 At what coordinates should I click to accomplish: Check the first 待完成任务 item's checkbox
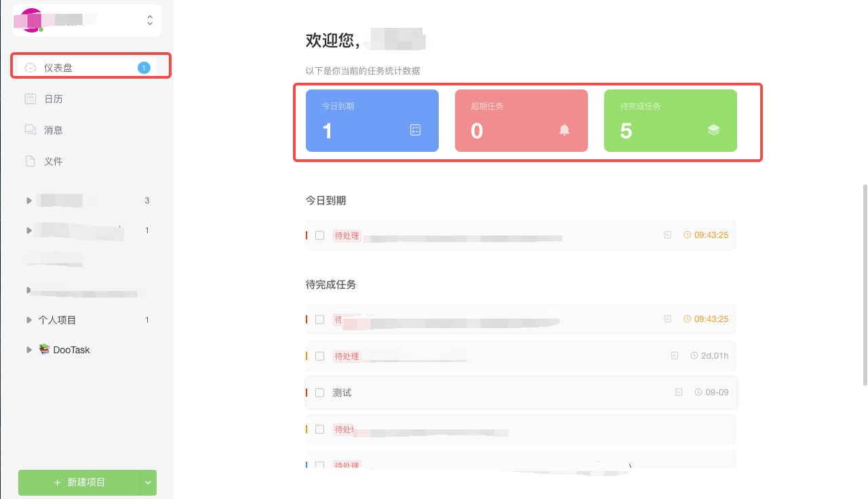pyautogui.click(x=319, y=319)
